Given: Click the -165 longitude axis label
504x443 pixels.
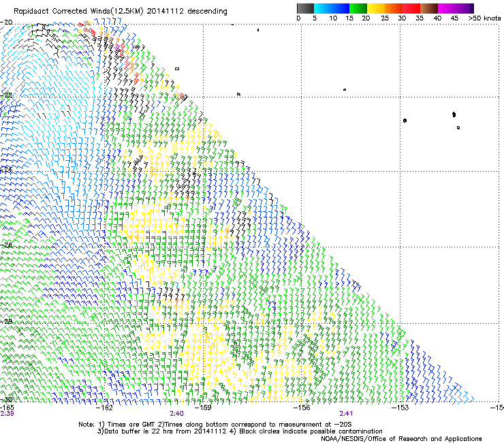Looking at the screenshot, I should (7, 408).
